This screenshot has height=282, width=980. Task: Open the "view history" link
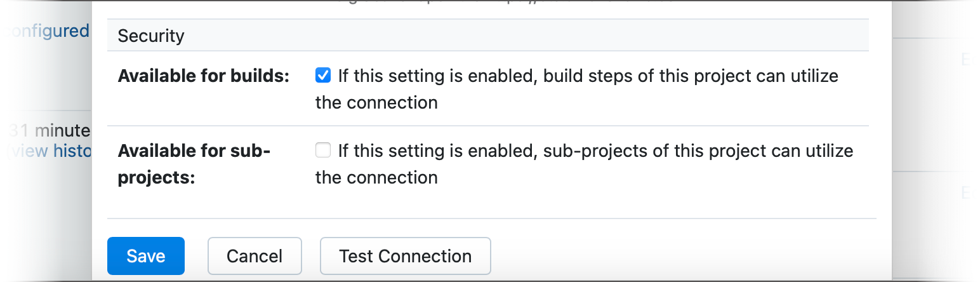point(51,151)
